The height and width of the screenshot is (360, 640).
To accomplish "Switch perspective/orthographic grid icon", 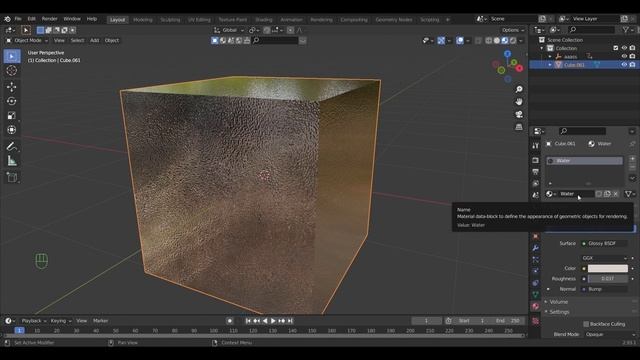I will [x=519, y=127].
